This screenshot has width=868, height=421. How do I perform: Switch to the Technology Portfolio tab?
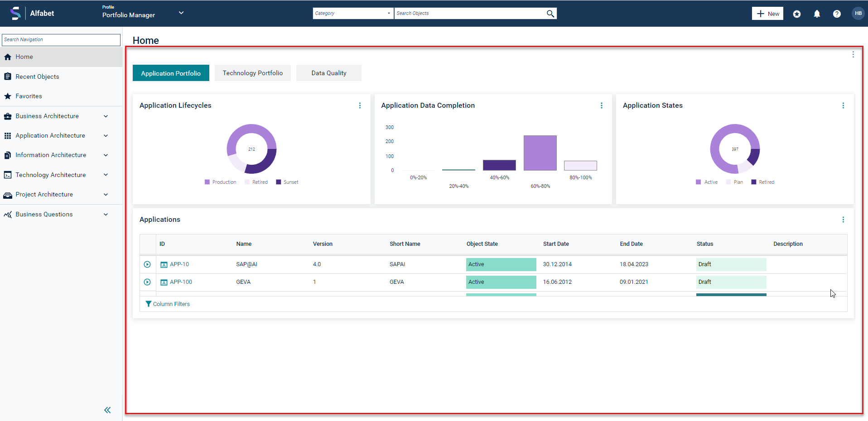[x=253, y=73]
